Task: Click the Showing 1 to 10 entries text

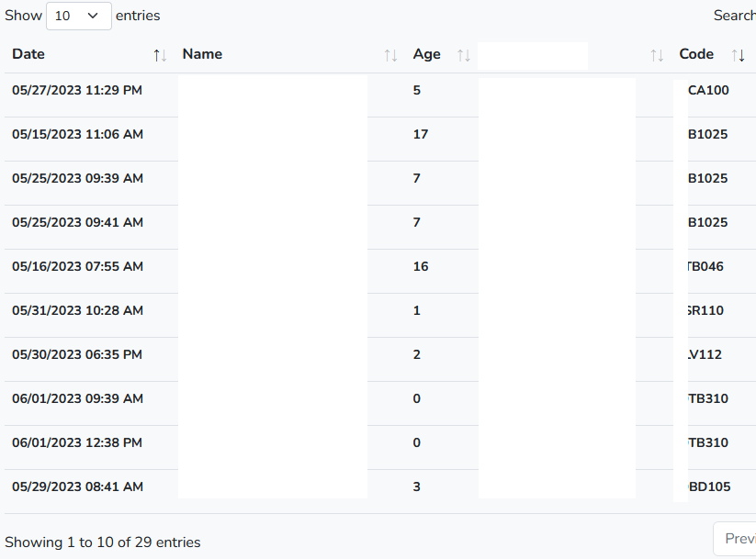Action: [103, 542]
